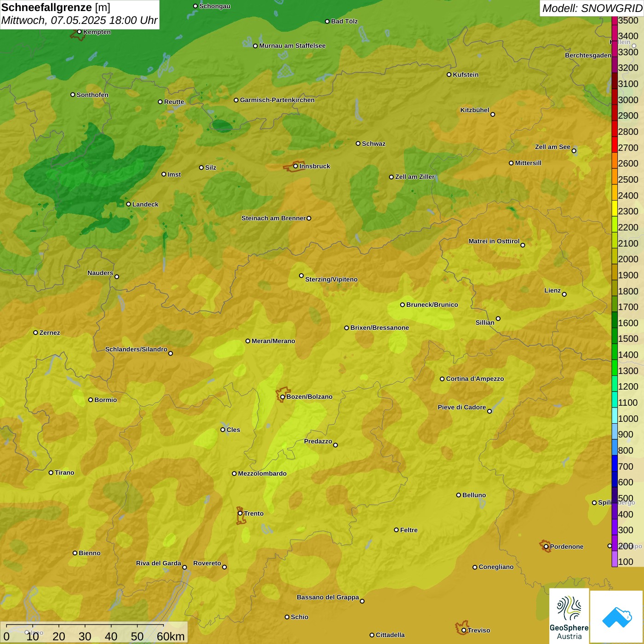Click the Matrei in Osttirol label
Viewport: 644px width, 644px height.
click(494, 241)
